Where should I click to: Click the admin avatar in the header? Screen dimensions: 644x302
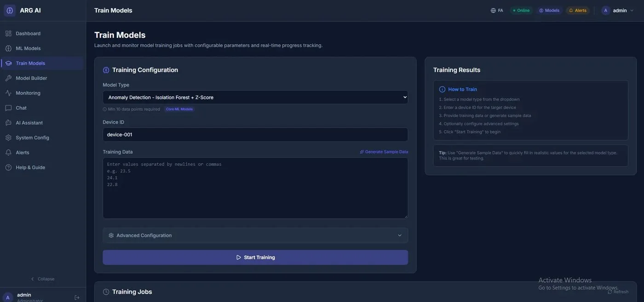tap(606, 11)
